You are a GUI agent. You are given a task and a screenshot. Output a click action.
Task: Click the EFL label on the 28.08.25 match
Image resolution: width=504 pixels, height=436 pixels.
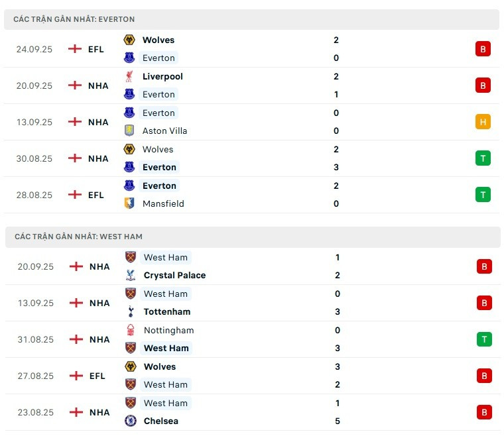[95, 195]
